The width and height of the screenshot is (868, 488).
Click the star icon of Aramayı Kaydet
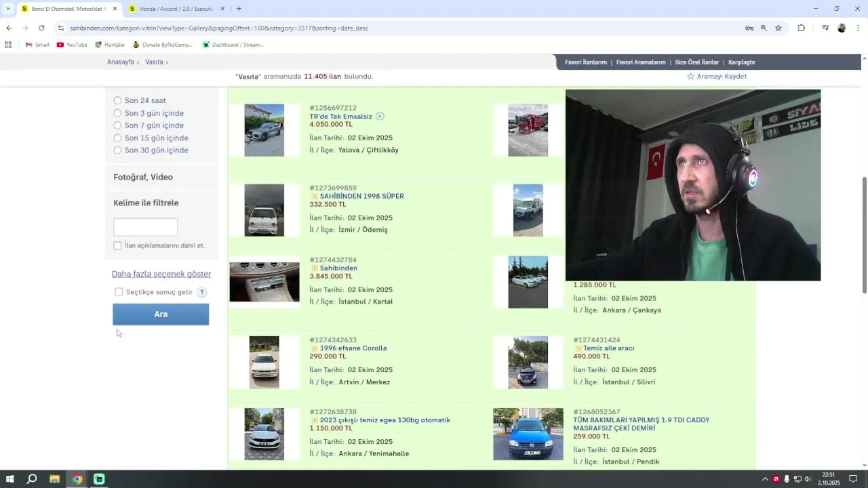pyautogui.click(x=691, y=77)
